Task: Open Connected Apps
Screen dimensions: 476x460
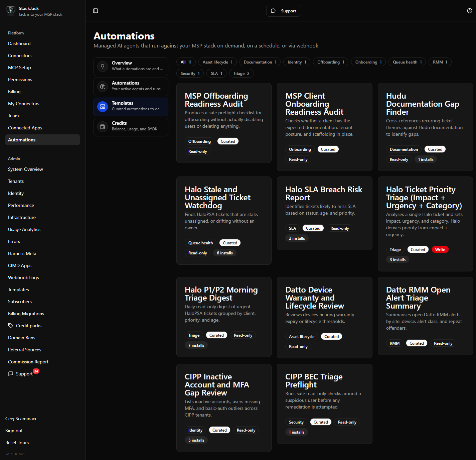Action: (x=42, y=128)
